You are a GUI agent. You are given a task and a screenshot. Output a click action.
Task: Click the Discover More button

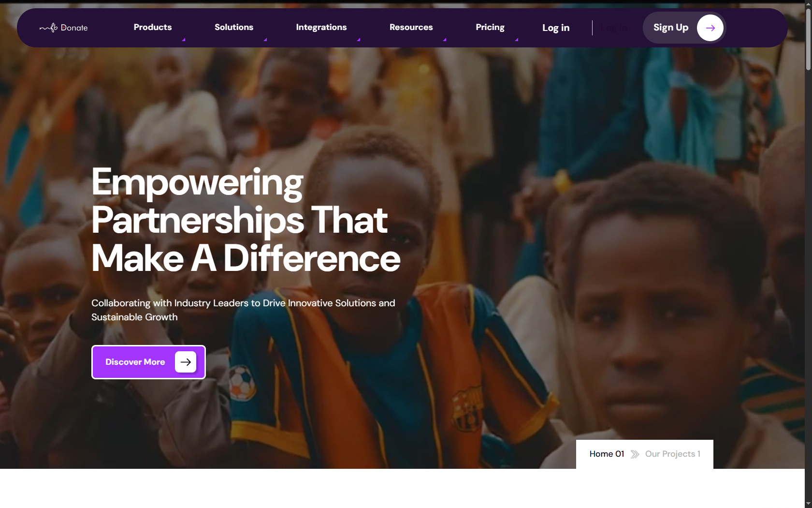[x=148, y=362]
